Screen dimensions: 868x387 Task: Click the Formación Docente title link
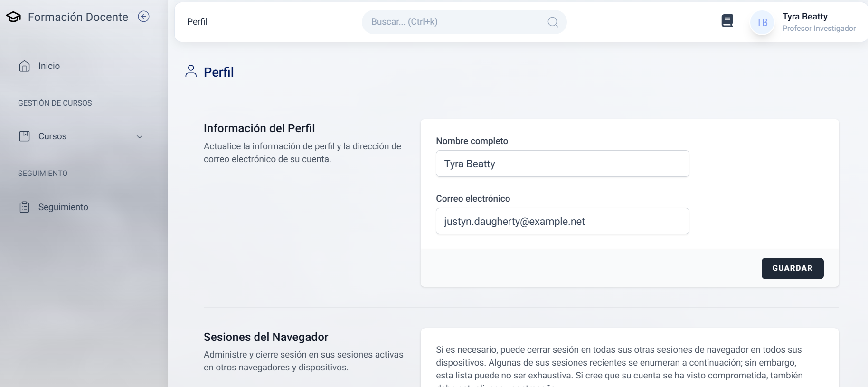pos(78,17)
